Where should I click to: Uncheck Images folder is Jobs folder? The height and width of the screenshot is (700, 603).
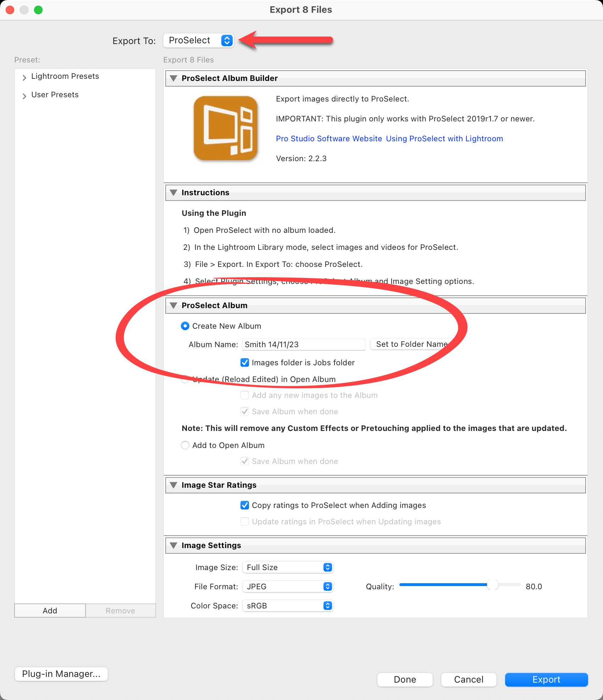pos(245,362)
